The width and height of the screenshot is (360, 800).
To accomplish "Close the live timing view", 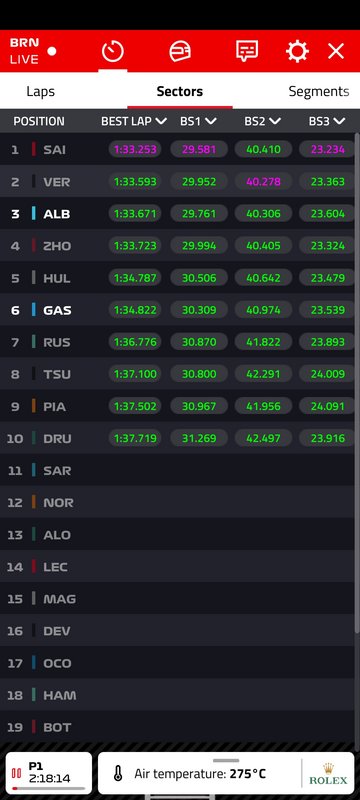I will coord(336,51).
